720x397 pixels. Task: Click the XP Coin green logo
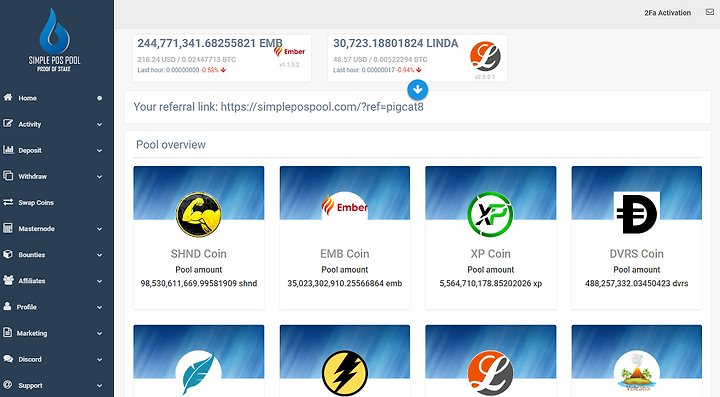pyautogui.click(x=490, y=214)
